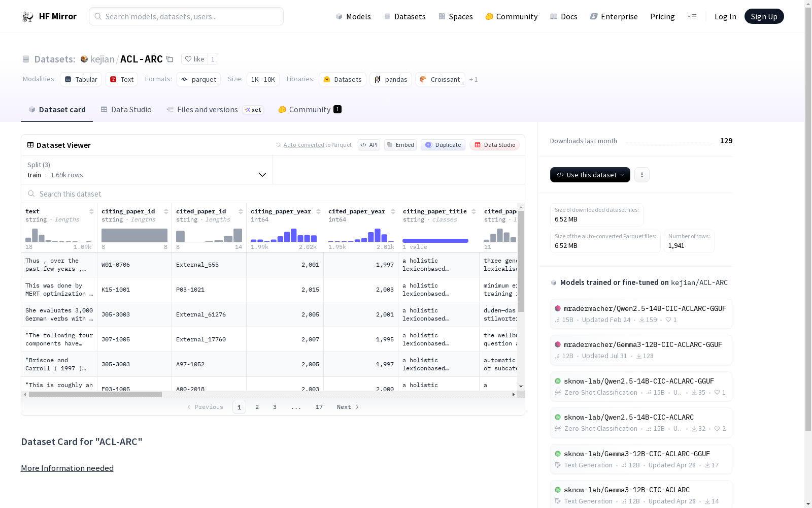Viewport: 812px width, 508px height.
Task: Go to page 17 of the dataset
Action: click(319, 407)
